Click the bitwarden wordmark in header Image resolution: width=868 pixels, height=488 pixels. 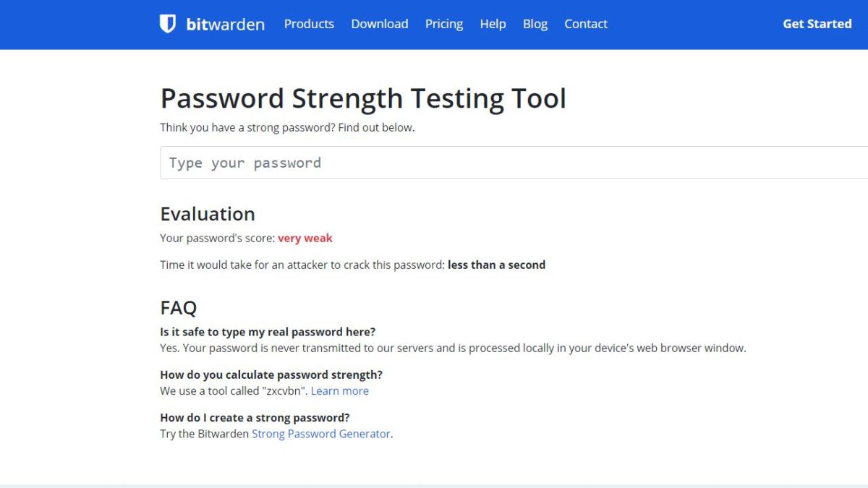point(225,25)
